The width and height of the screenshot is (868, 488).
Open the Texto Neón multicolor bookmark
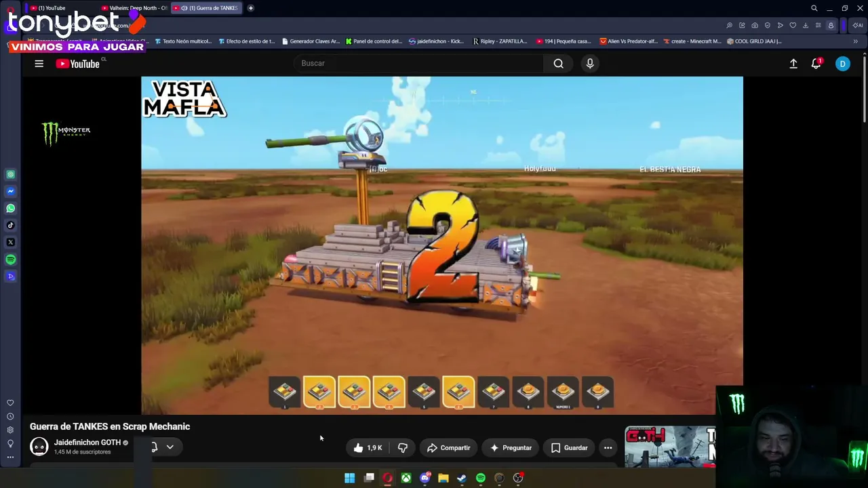click(183, 41)
